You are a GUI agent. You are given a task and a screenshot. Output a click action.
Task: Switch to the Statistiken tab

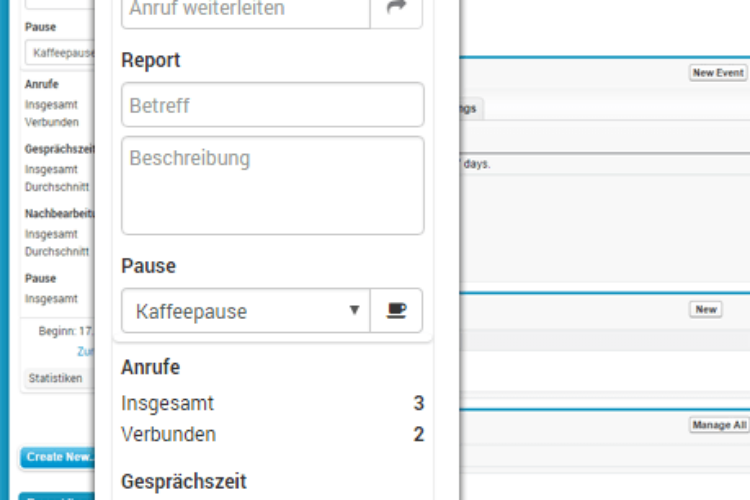pyautogui.click(x=55, y=378)
